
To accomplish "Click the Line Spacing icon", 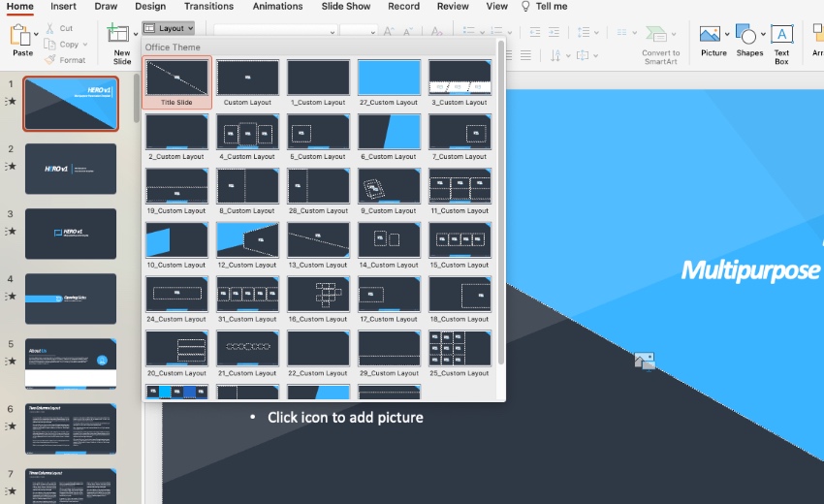I will (584, 32).
